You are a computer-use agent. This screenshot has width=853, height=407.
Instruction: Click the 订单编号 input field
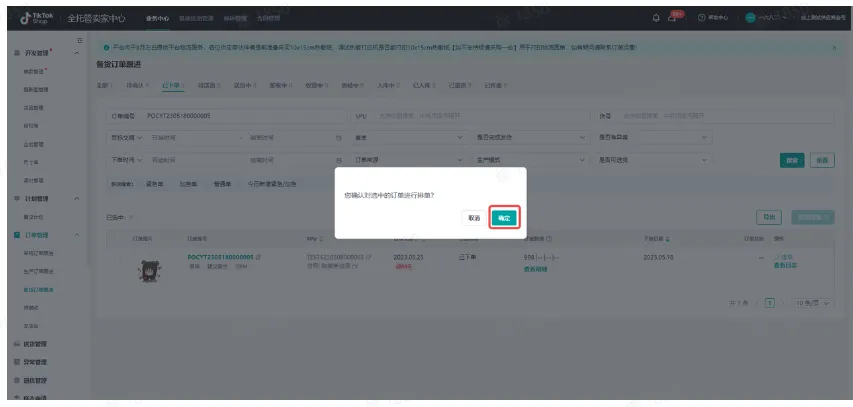coord(226,116)
